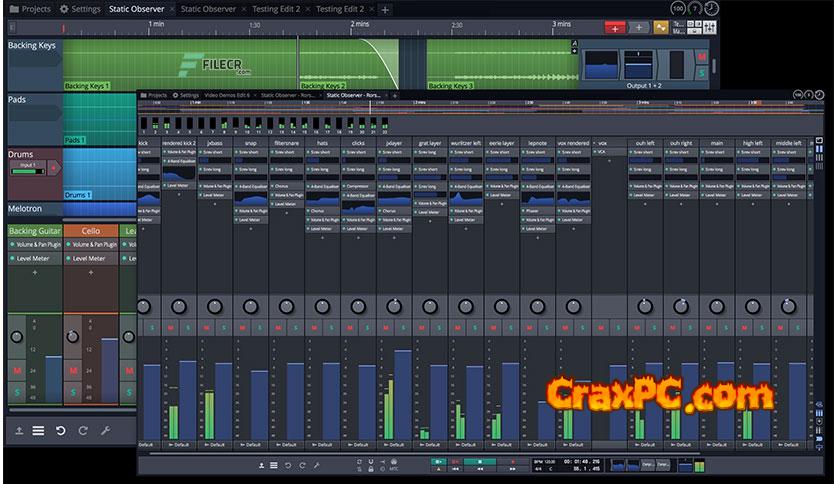Switch to the Testing Edit 2 tab

pyautogui.click(x=279, y=9)
